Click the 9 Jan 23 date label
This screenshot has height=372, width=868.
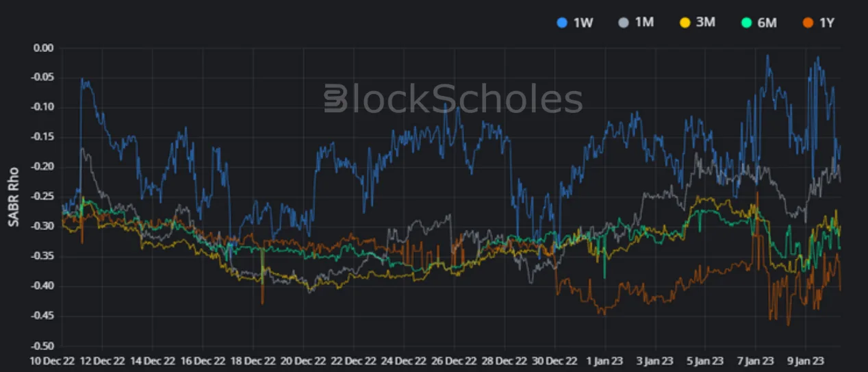click(805, 360)
